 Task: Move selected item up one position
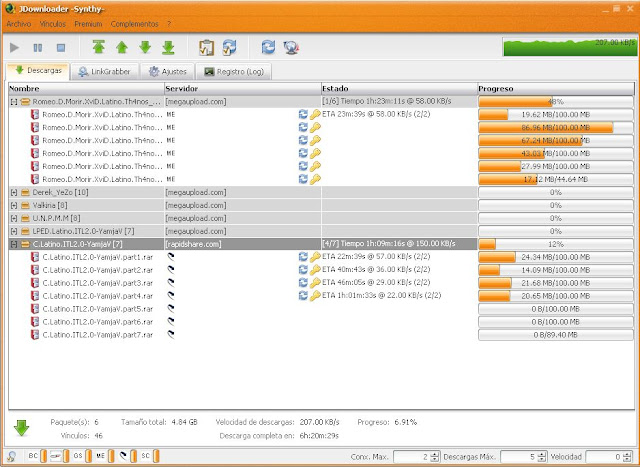(x=122, y=47)
